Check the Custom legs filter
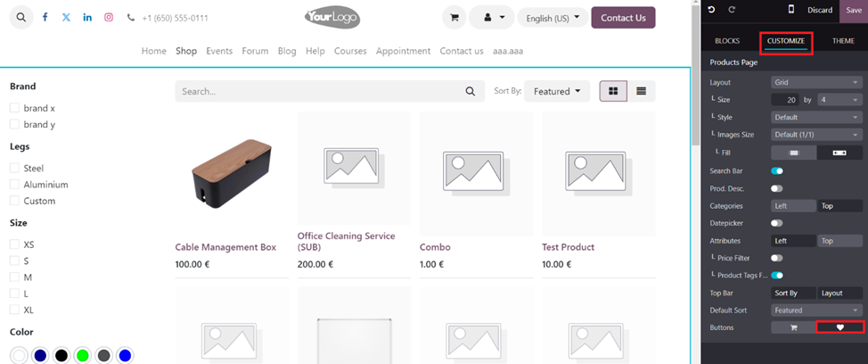This screenshot has height=364, width=868. [14, 201]
